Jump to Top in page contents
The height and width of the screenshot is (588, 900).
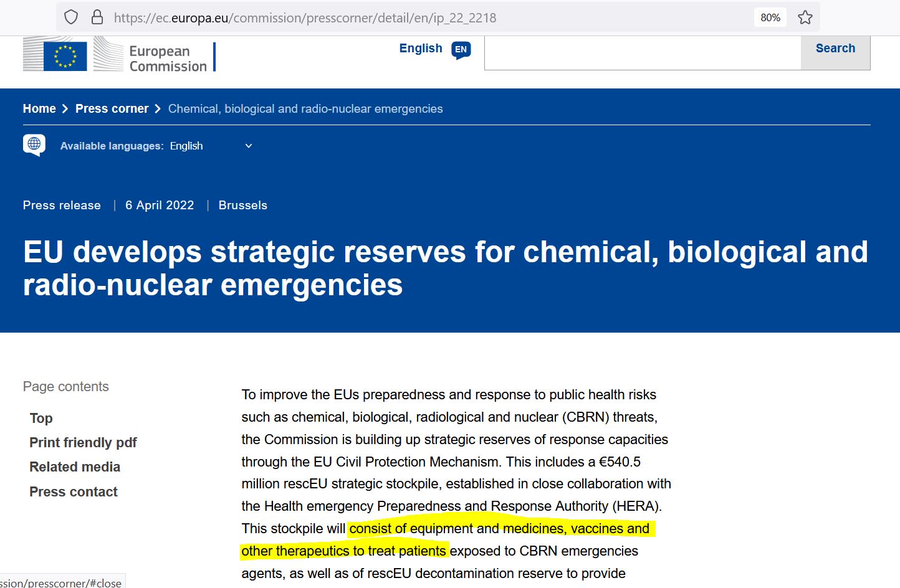pyautogui.click(x=41, y=419)
